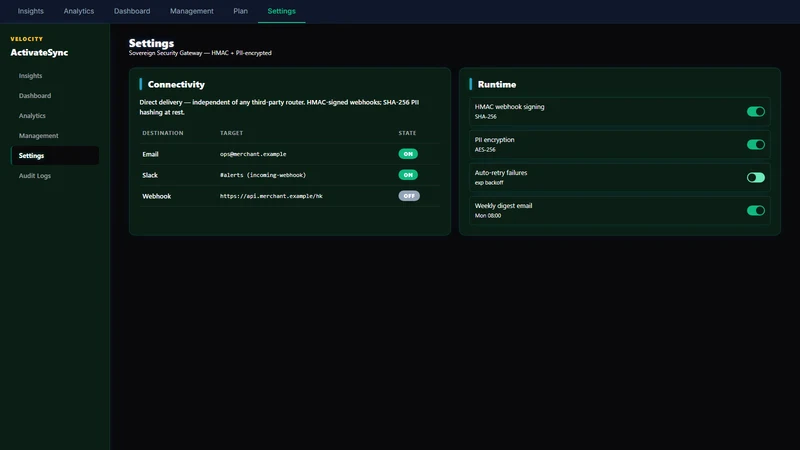Click the Direct delivery description text

[x=279, y=107]
